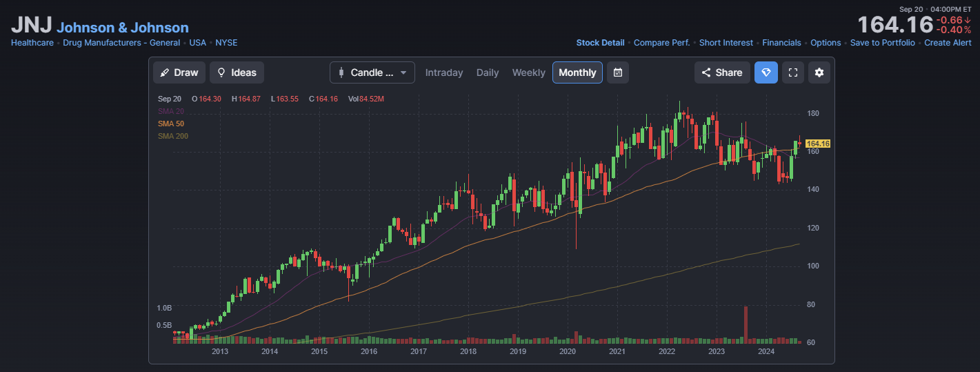The height and width of the screenshot is (372, 980).
Task: Open the Financials link
Action: pyautogui.click(x=781, y=43)
